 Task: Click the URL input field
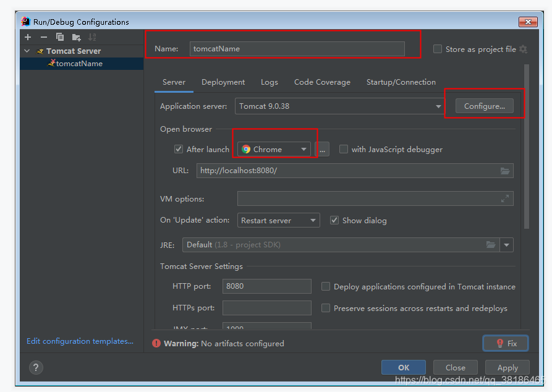pos(355,171)
